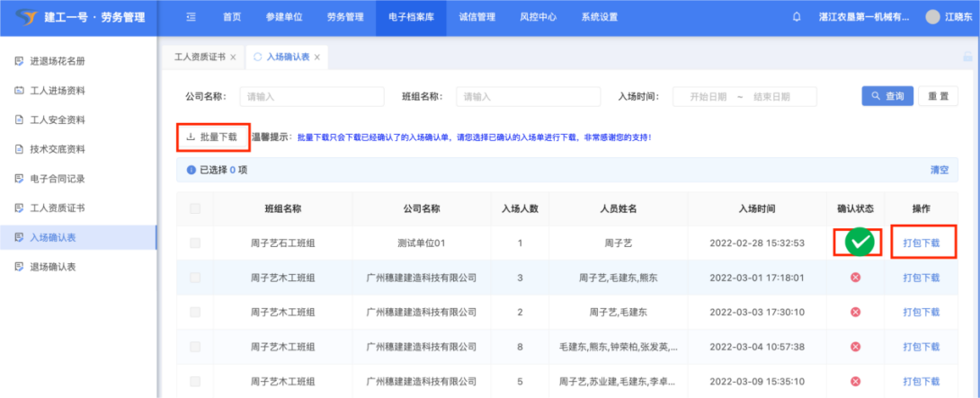Viewport: 980px width, 398px height.
Task: Open the 风控中心 top menu
Action: click(x=538, y=17)
